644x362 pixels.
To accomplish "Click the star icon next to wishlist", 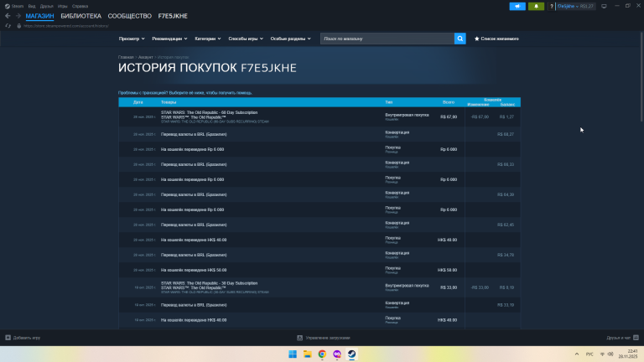I will click(476, 39).
